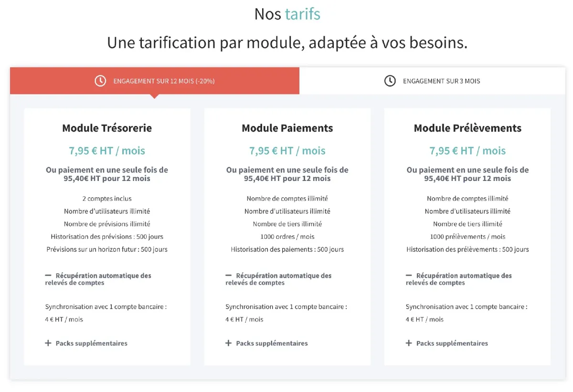The image size is (573, 392).
Task: Click plus icon in Trésorerie card
Action: [x=48, y=343]
